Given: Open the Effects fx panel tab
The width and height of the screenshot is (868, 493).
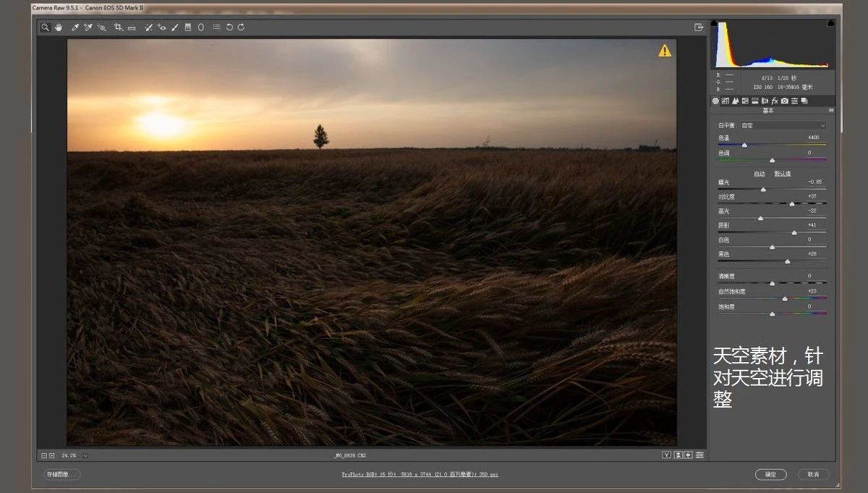Looking at the screenshot, I should point(775,101).
